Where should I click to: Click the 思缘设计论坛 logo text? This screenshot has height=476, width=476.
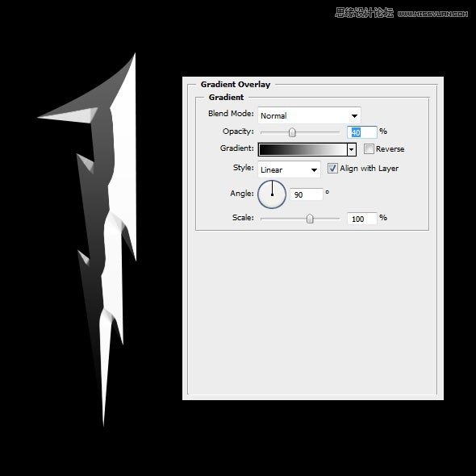pyautogui.click(x=364, y=13)
